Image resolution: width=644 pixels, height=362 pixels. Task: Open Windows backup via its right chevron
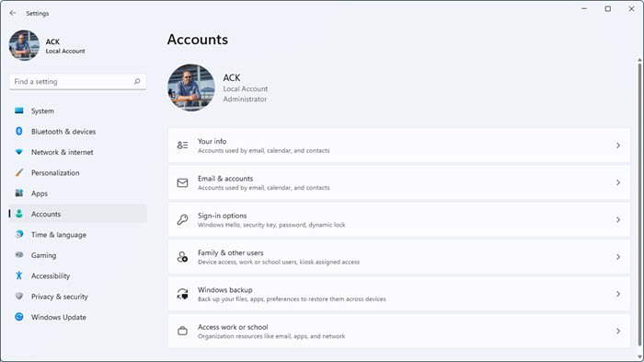pos(618,294)
